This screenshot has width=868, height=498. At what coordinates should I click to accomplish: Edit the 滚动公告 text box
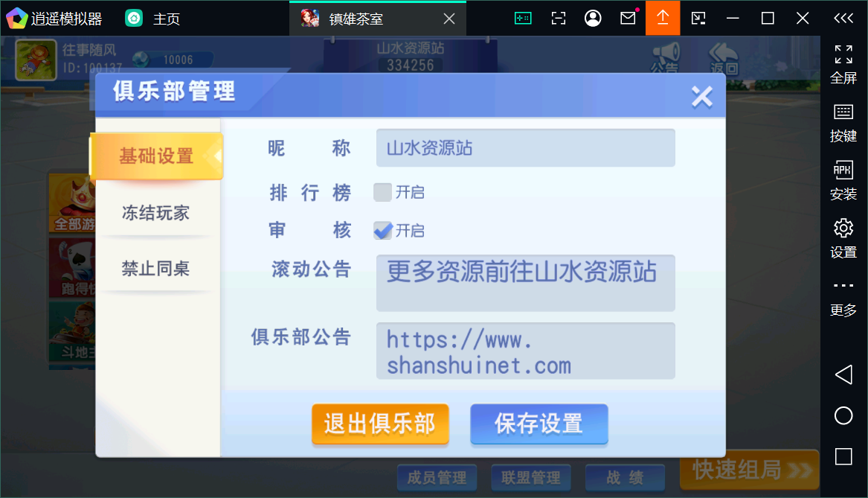[525, 283]
